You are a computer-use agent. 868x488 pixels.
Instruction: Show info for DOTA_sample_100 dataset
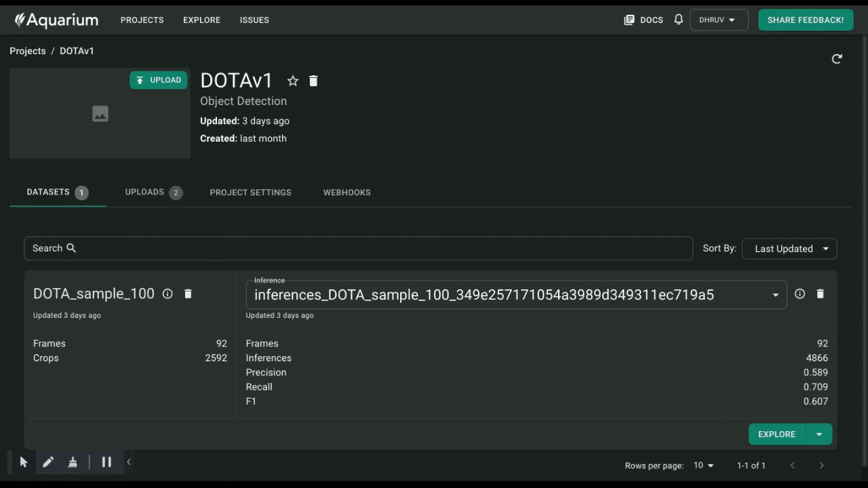pyautogui.click(x=167, y=293)
